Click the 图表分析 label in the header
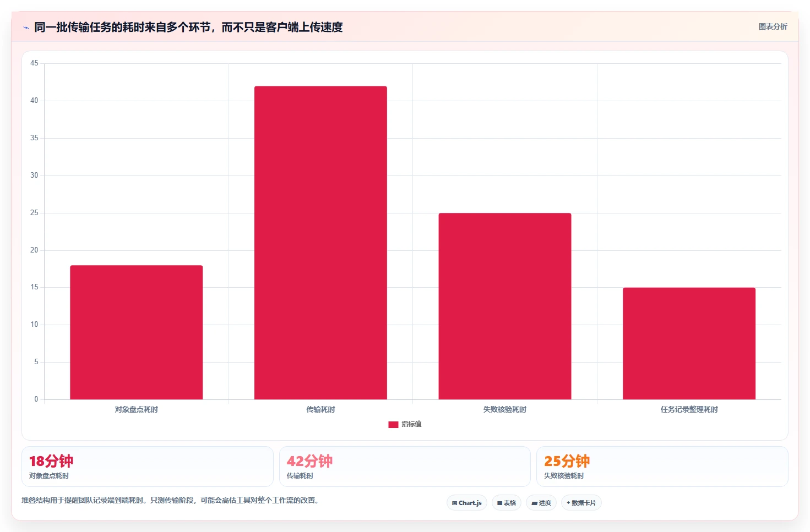This screenshot has height=532, width=810. pos(773,26)
